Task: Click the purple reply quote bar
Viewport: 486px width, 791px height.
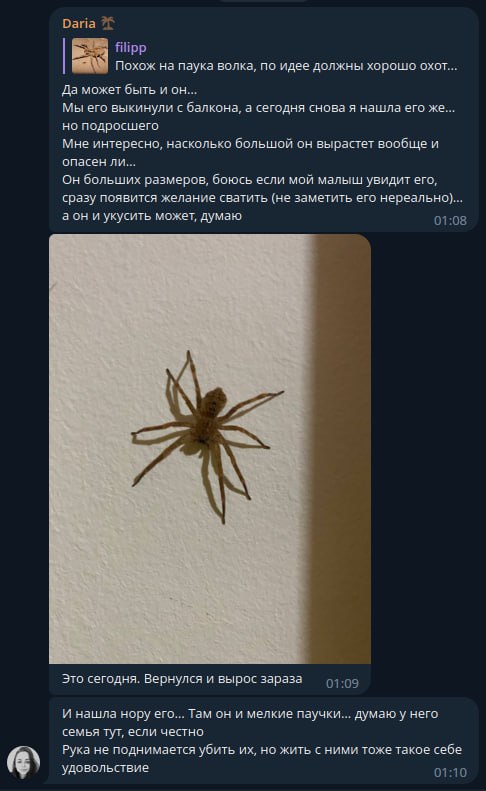Action: [64, 56]
